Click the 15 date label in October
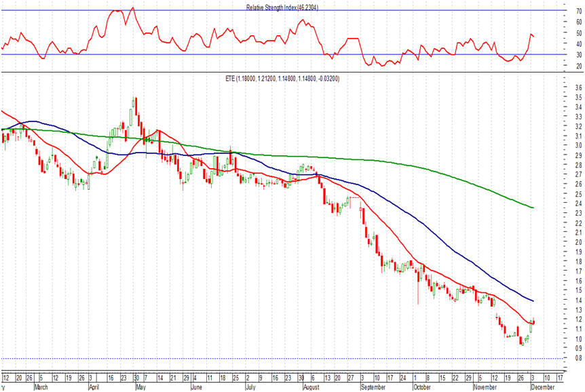This screenshot has width=585, height=392. click(x=442, y=378)
